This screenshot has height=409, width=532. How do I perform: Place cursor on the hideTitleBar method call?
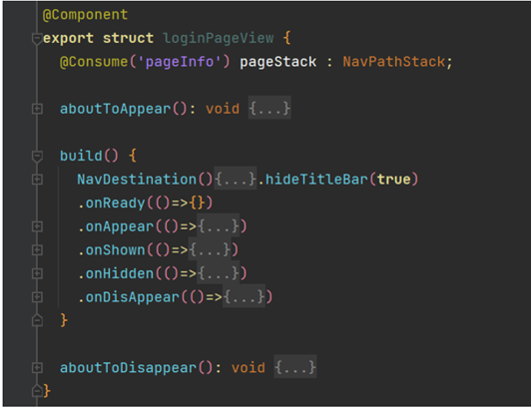[x=316, y=180]
